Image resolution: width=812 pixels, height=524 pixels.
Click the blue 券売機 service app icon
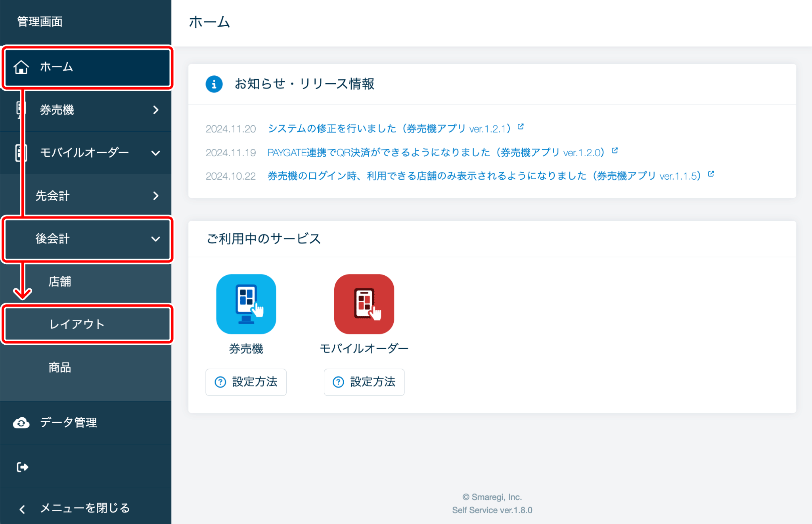click(x=246, y=304)
